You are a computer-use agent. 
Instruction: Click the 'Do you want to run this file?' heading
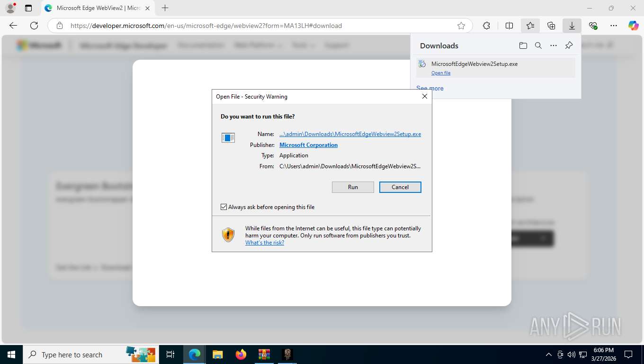click(258, 117)
